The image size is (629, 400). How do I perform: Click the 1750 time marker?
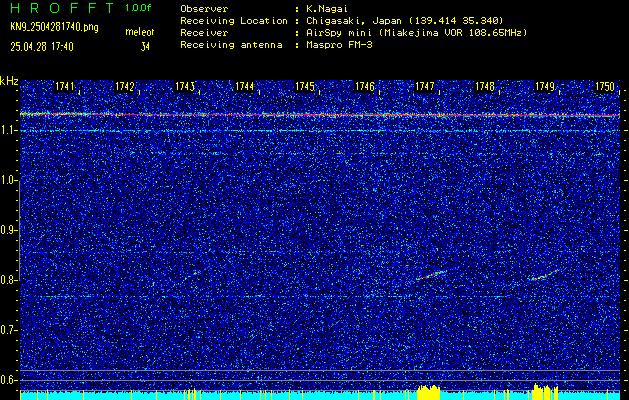click(x=605, y=86)
